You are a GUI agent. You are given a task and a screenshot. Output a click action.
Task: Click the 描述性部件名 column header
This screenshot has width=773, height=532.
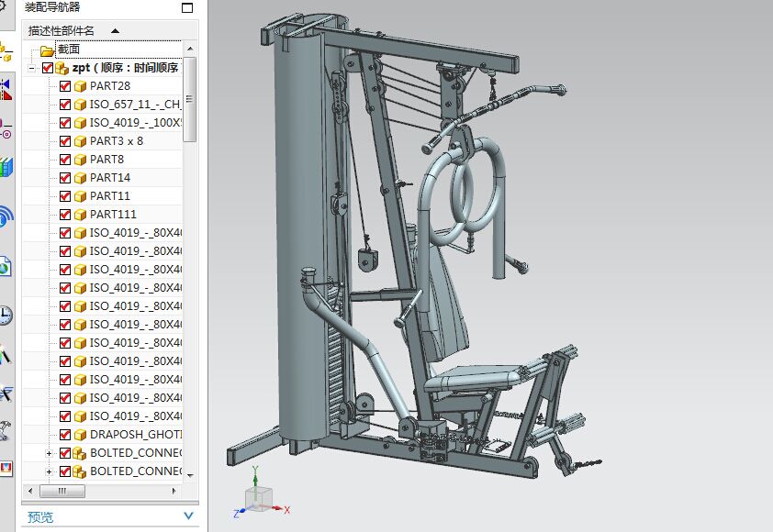[x=110, y=30]
